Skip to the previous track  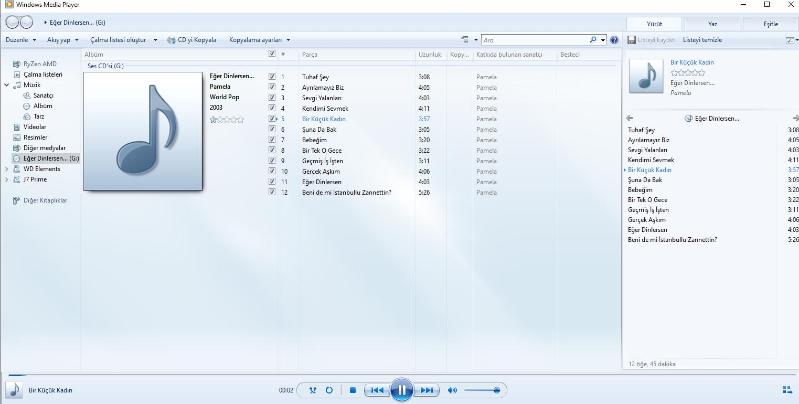[377, 390]
